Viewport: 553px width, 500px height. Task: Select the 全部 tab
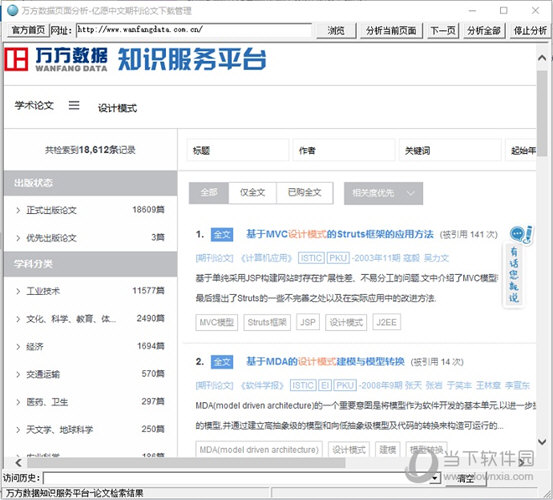[x=209, y=193]
